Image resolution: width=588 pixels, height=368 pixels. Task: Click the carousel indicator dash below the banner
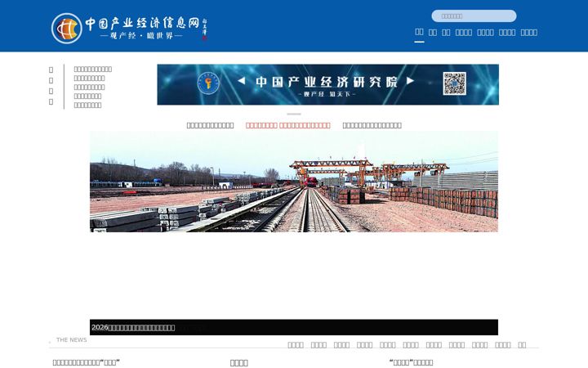coord(294,114)
